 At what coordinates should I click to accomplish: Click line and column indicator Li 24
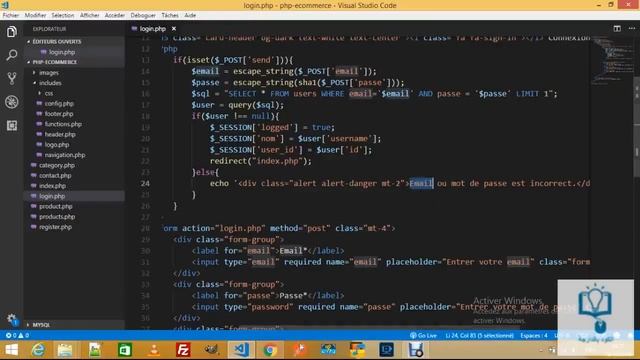point(479,335)
